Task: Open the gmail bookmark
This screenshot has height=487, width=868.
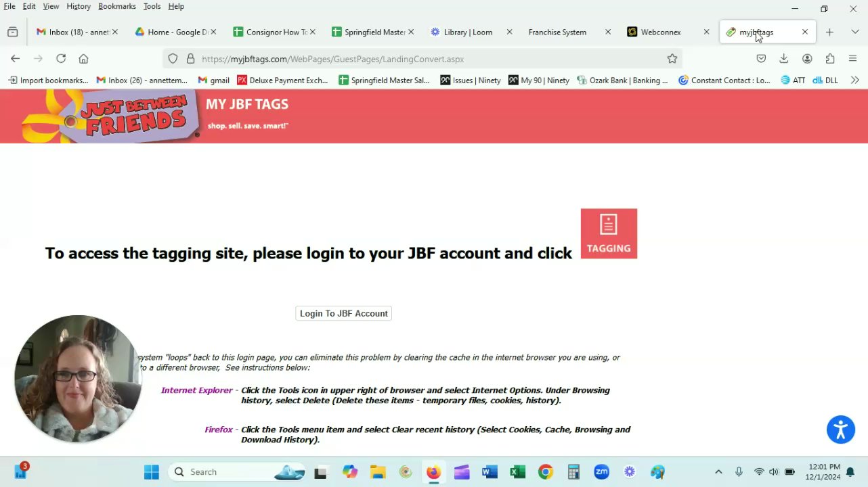Action: [213, 80]
